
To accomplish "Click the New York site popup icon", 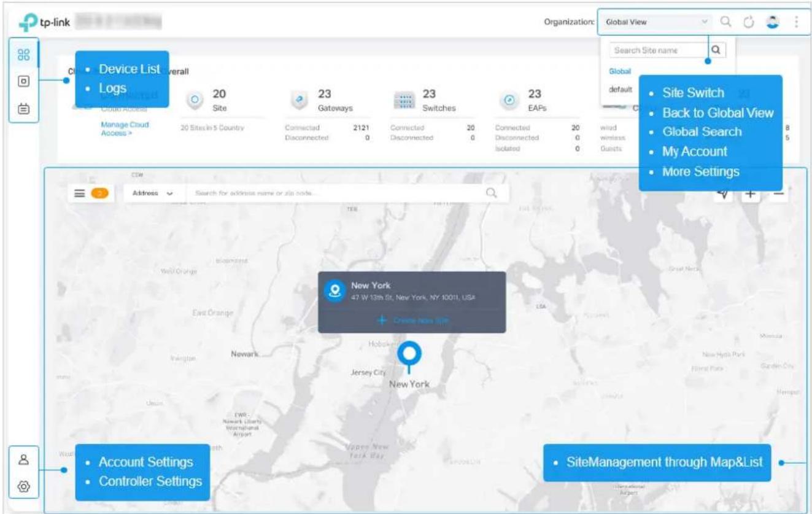I will 333,290.
